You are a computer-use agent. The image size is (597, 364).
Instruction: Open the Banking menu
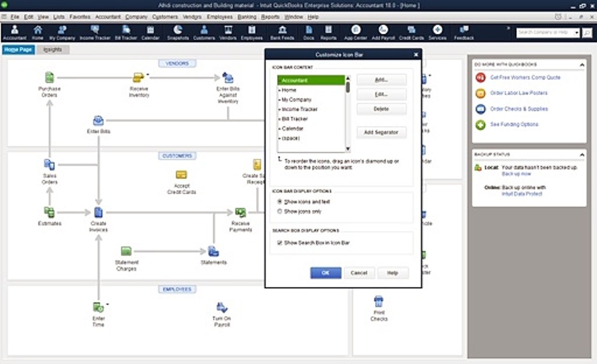[247, 17]
